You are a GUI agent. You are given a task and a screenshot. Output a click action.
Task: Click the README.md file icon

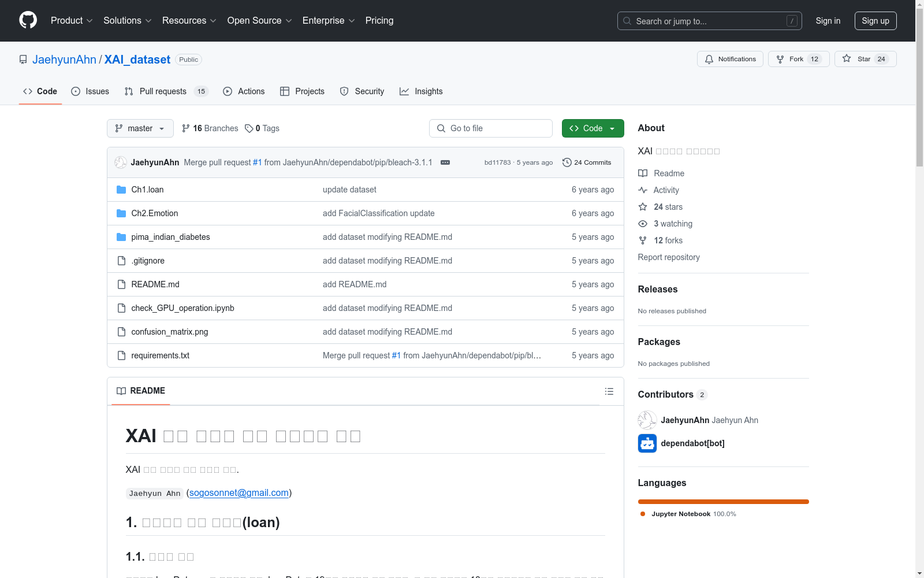coord(121,284)
